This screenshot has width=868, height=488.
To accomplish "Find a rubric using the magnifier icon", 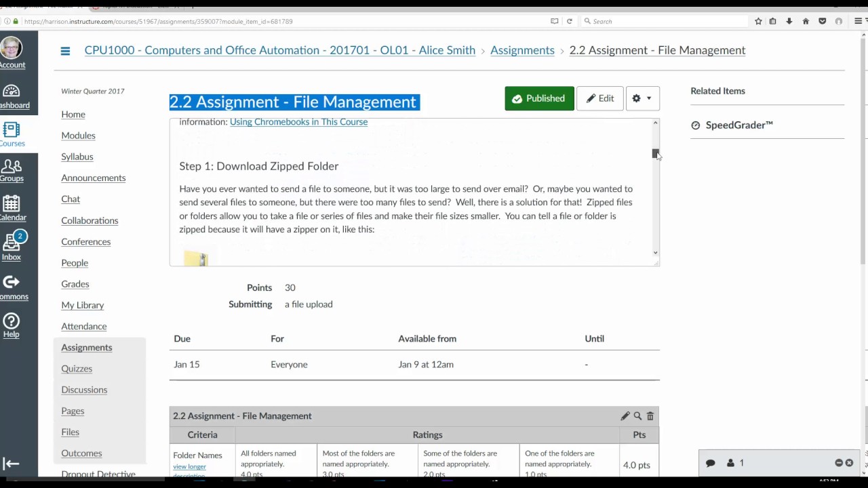I will pyautogui.click(x=637, y=416).
